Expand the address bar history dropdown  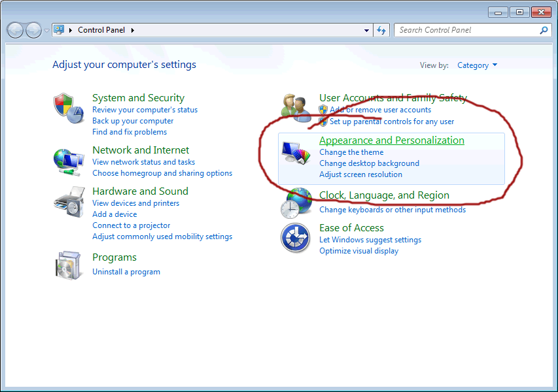[366, 31]
